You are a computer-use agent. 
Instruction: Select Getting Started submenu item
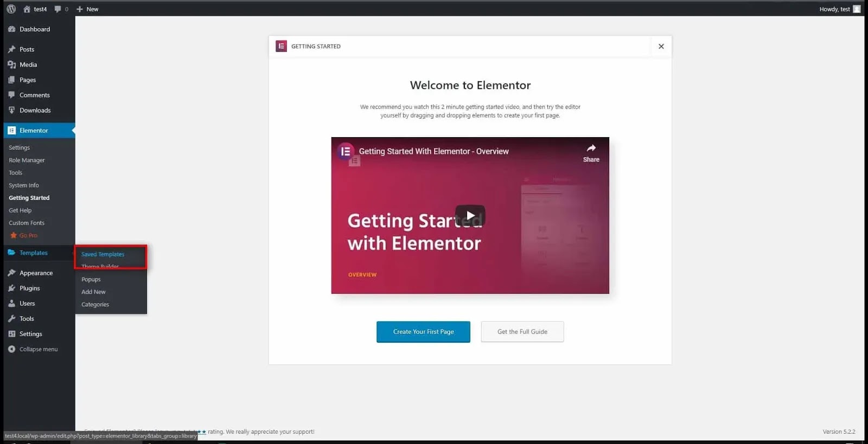(x=29, y=198)
